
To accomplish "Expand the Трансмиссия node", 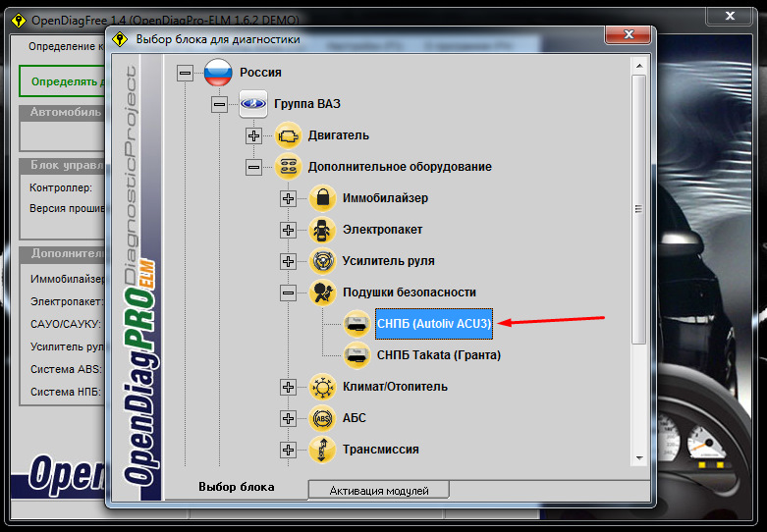I will click(288, 450).
